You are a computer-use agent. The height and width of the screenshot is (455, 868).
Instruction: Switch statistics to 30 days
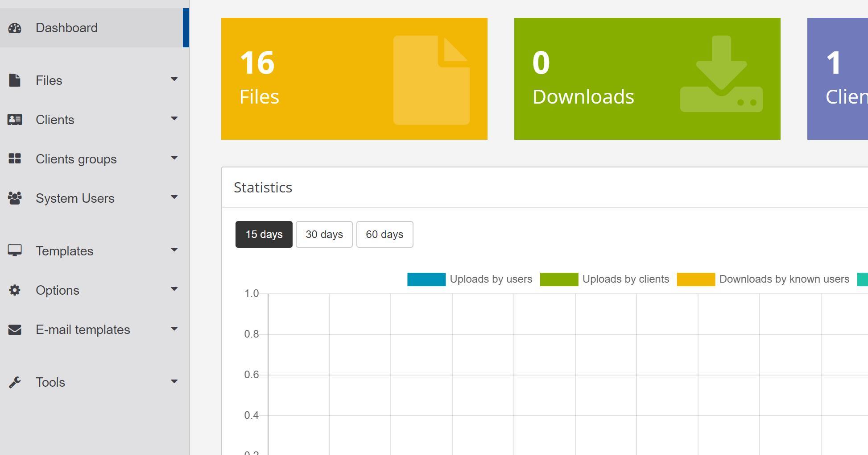(324, 234)
